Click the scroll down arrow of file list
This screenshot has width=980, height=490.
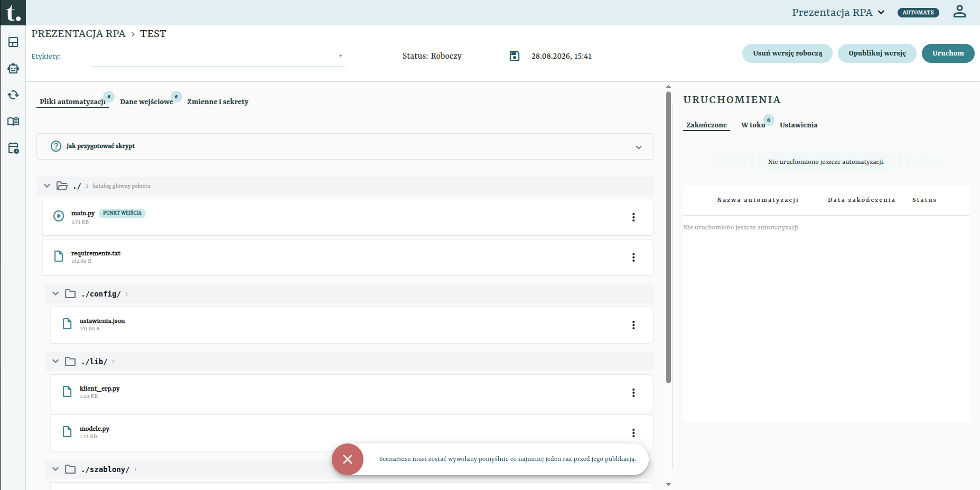(x=668, y=484)
